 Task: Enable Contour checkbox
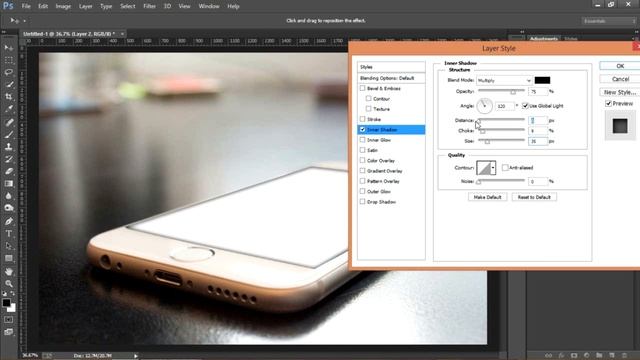pyautogui.click(x=369, y=98)
